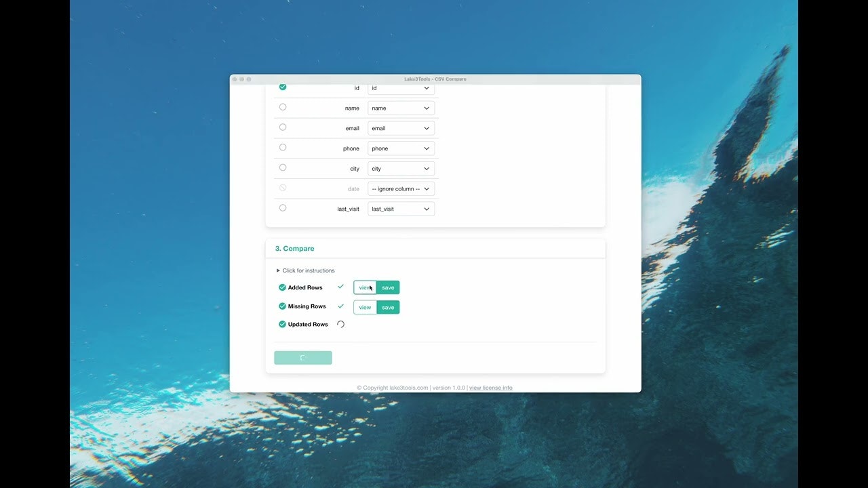Click the loading Compare button at bottom
The width and height of the screenshot is (868, 488).
click(x=302, y=357)
